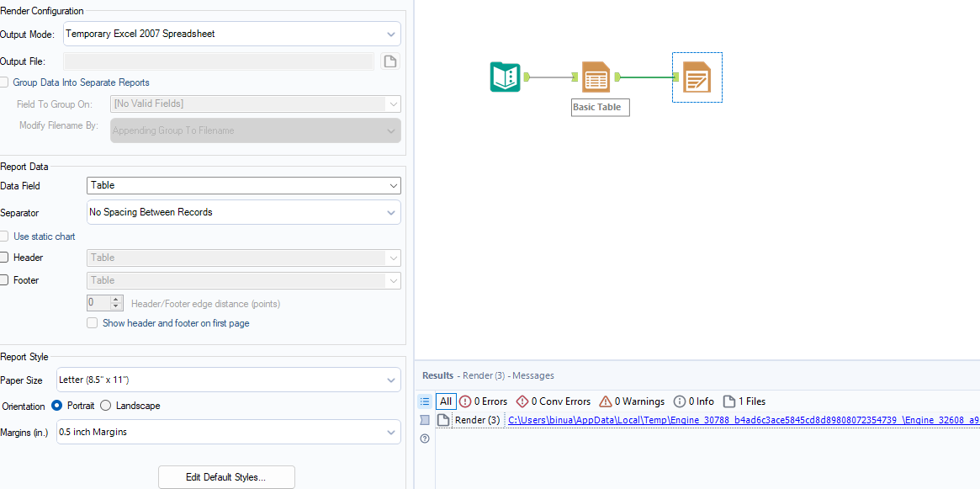The width and height of the screenshot is (980, 489).
Task: Click the All tab in Results
Action: [x=445, y=401]
